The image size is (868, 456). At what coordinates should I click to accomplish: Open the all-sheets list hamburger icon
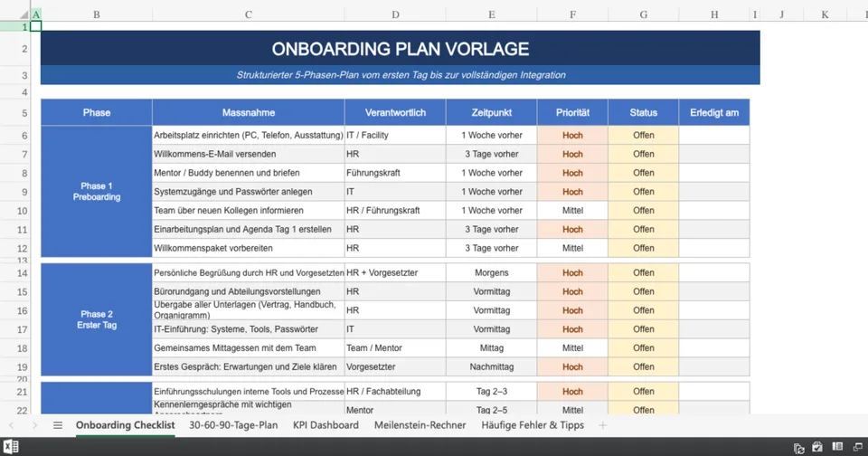[58, 425]
